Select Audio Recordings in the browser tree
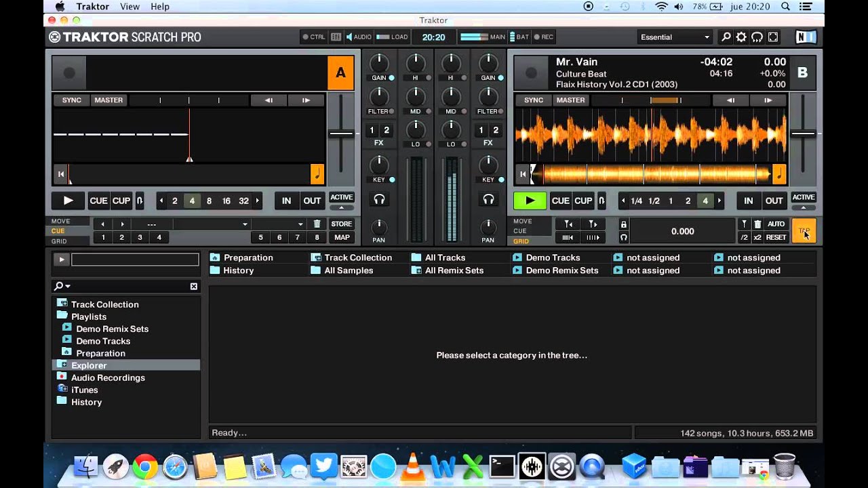Screen dimensions: 868x488 tap(108, 378)
